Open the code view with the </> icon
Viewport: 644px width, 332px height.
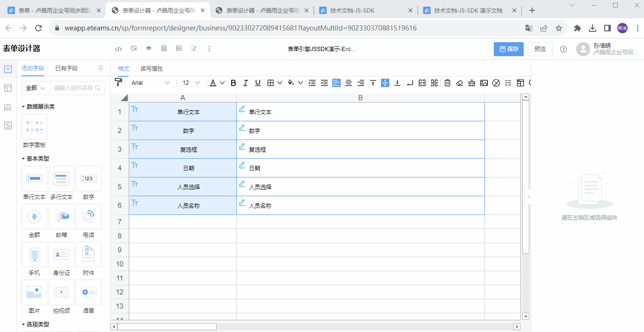pos(118,48)
